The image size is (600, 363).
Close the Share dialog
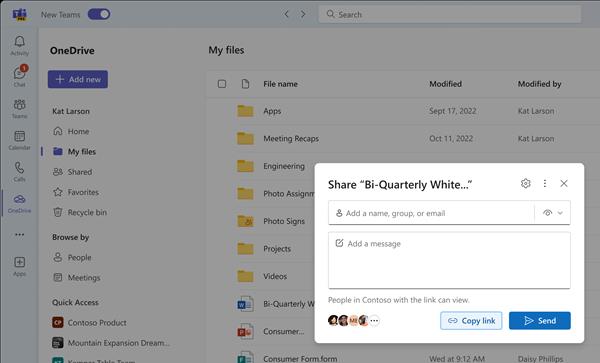pos(564,183)
